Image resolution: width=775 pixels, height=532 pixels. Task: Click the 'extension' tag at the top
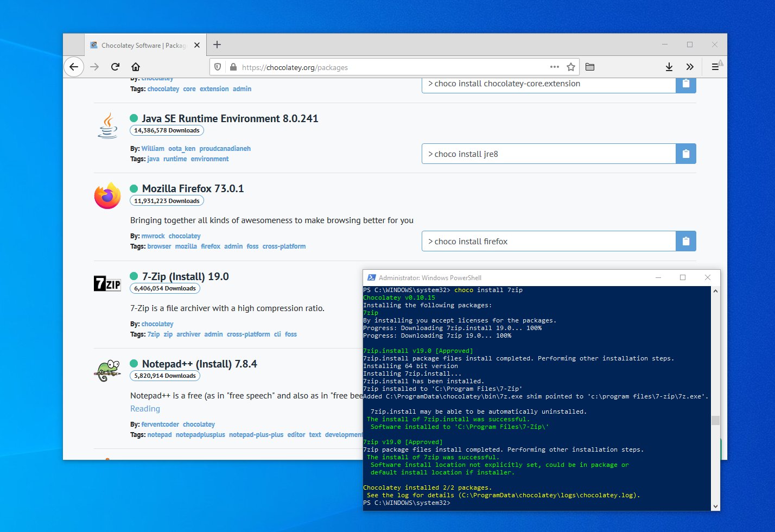pyautogui.click(x=214, y=88)
